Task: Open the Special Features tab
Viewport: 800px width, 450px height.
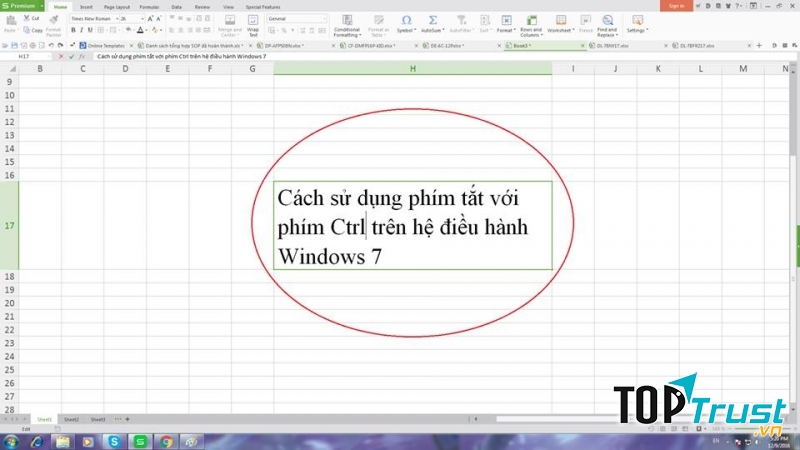Action: click(263, 7)
